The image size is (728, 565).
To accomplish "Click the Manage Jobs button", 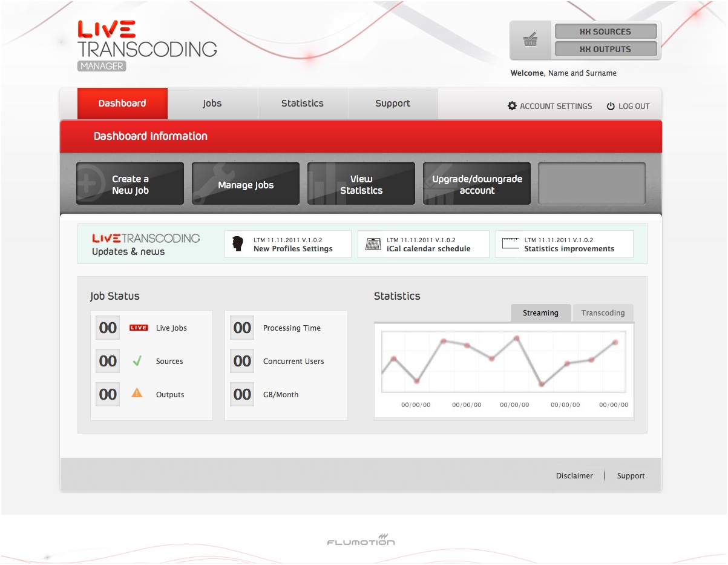I will [246, 184].
